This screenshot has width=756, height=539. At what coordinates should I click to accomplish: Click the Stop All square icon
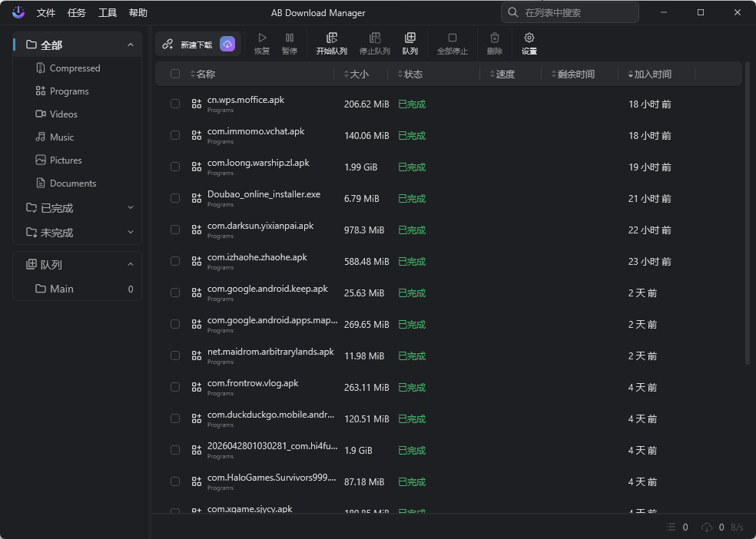[x=453, y=38]
